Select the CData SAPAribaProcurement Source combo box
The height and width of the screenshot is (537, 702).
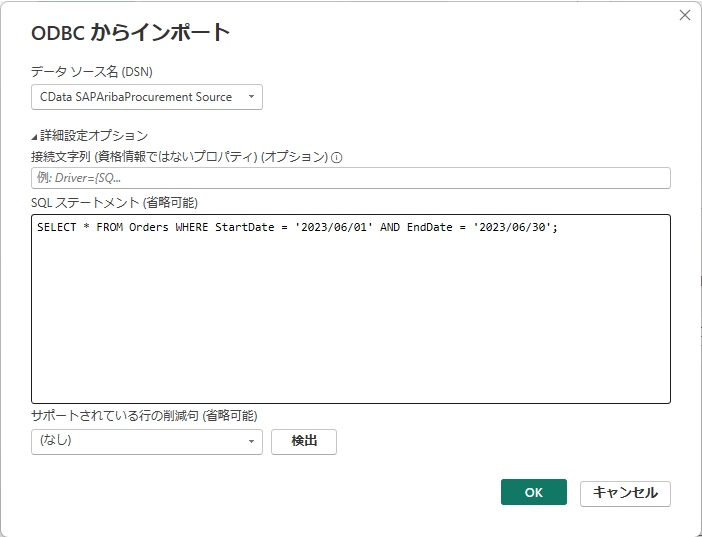click(147, 97)
